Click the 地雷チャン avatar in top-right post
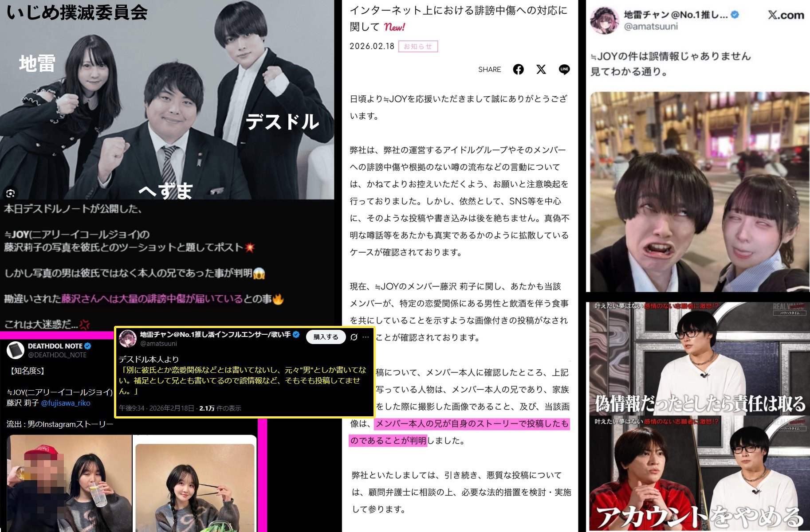Image resolution: width=810 pixels, height=532 pixels. coord(604,20)
